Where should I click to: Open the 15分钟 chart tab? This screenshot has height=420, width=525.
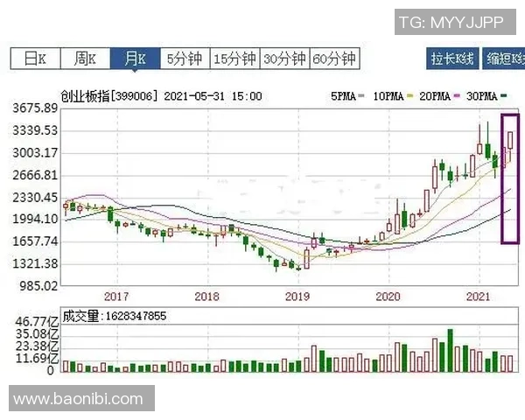pyautogui.click(x=234, y=59)
